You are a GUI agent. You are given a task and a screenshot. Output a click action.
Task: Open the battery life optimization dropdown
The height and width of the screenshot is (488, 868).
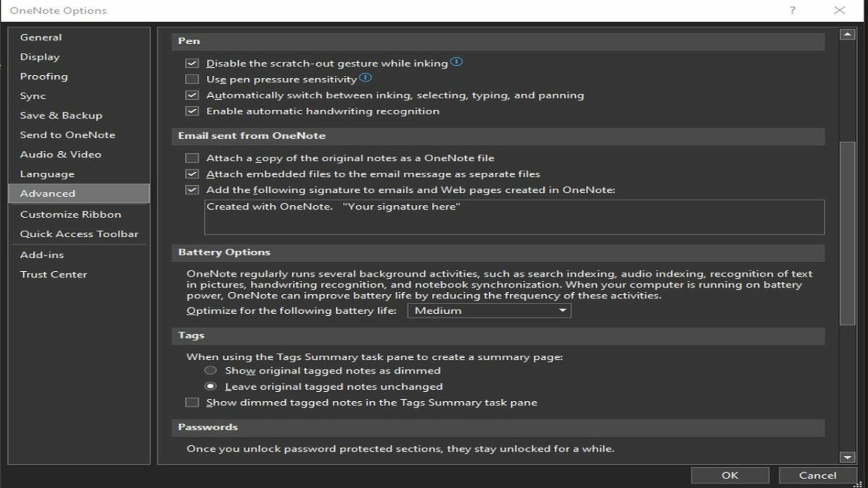[x=490, y=311]
